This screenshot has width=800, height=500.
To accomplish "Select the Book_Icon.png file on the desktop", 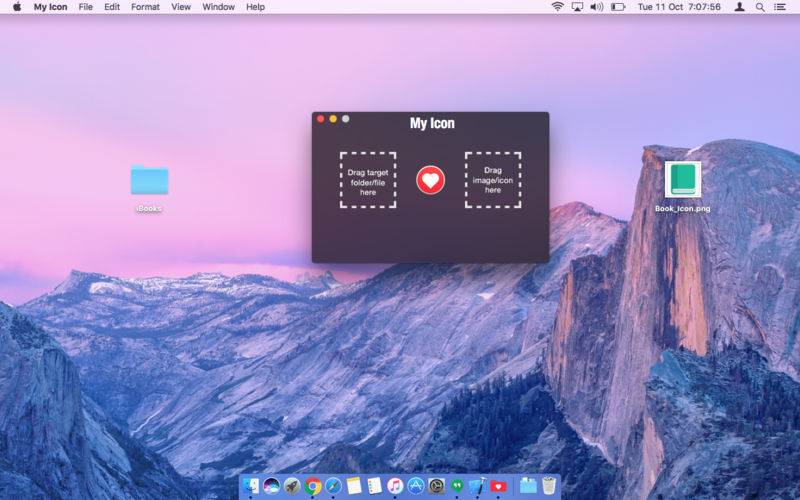I will click(683, 179).
